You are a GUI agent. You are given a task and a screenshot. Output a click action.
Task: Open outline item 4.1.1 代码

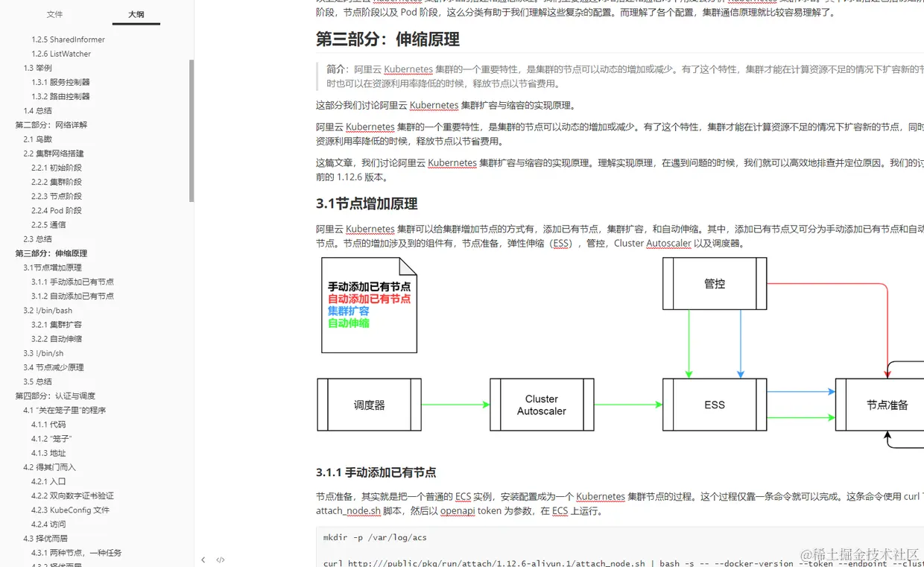click(48, 424)
